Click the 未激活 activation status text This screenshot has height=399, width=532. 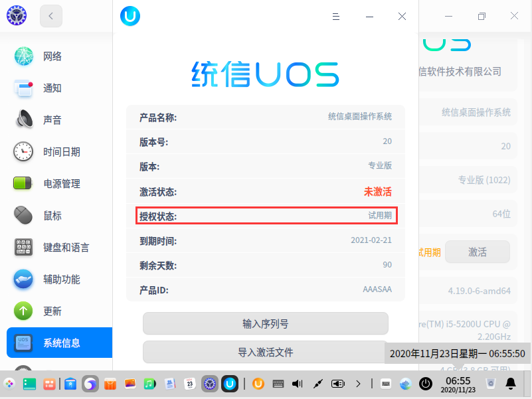378,192
